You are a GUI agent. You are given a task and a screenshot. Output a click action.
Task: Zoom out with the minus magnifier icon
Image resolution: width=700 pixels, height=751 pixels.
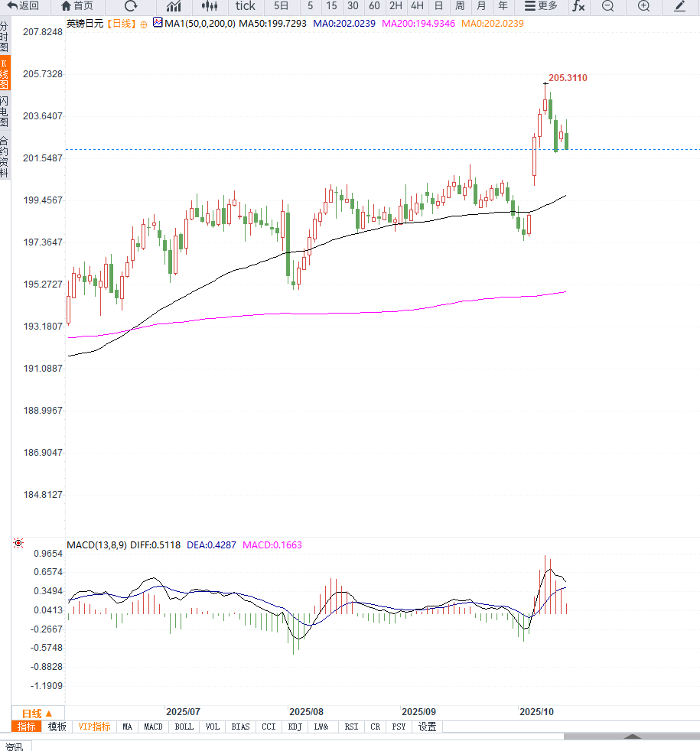[x=607, y=6]
